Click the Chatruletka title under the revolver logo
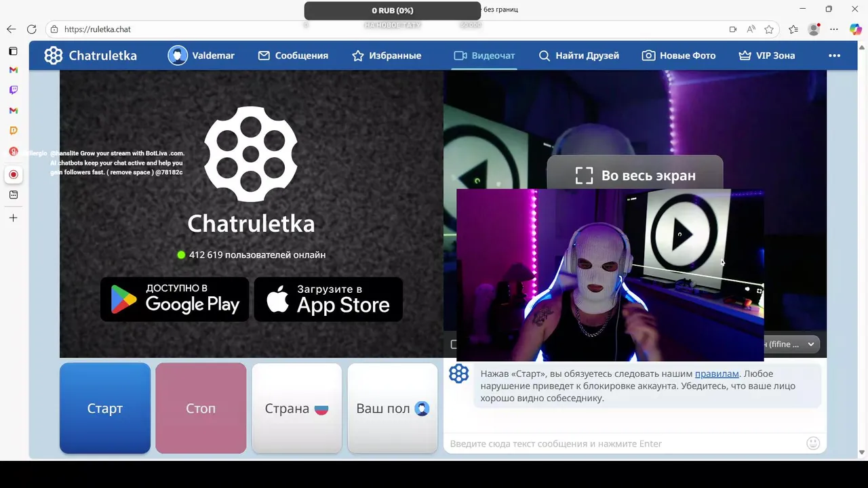The image size is (868, 488). (x=251, y=223)
